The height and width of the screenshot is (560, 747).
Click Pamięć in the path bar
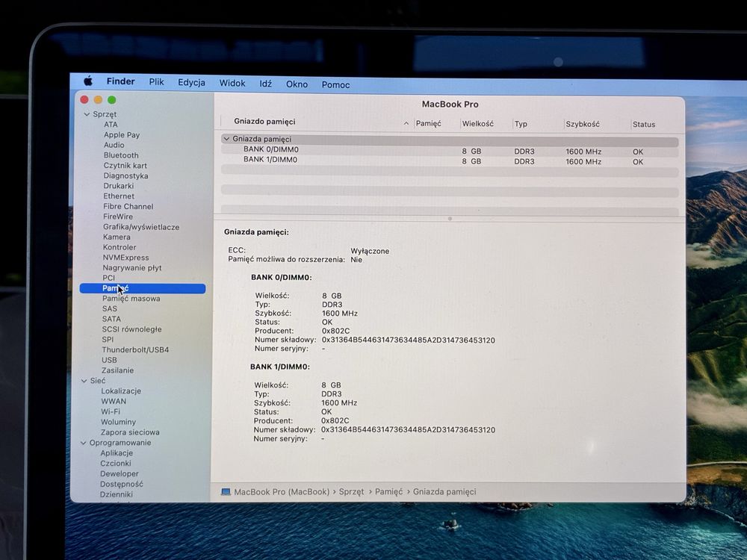(x=388, y=491)
